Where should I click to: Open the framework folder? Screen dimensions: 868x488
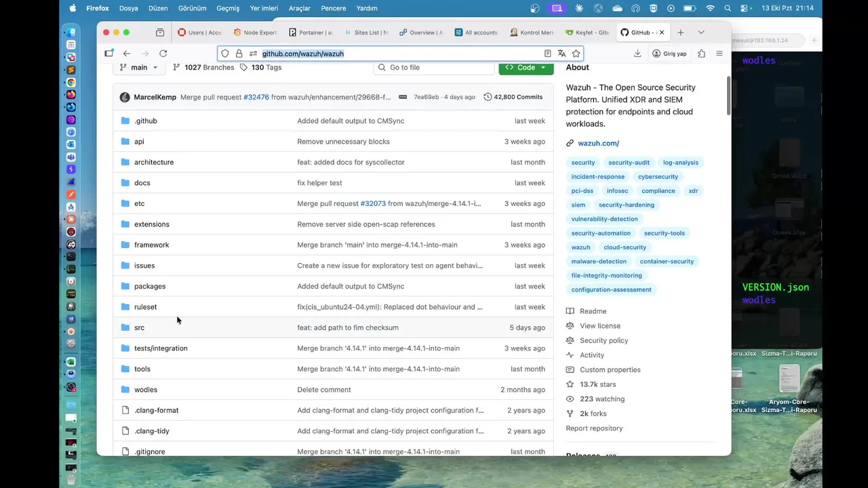pos(151,245)
